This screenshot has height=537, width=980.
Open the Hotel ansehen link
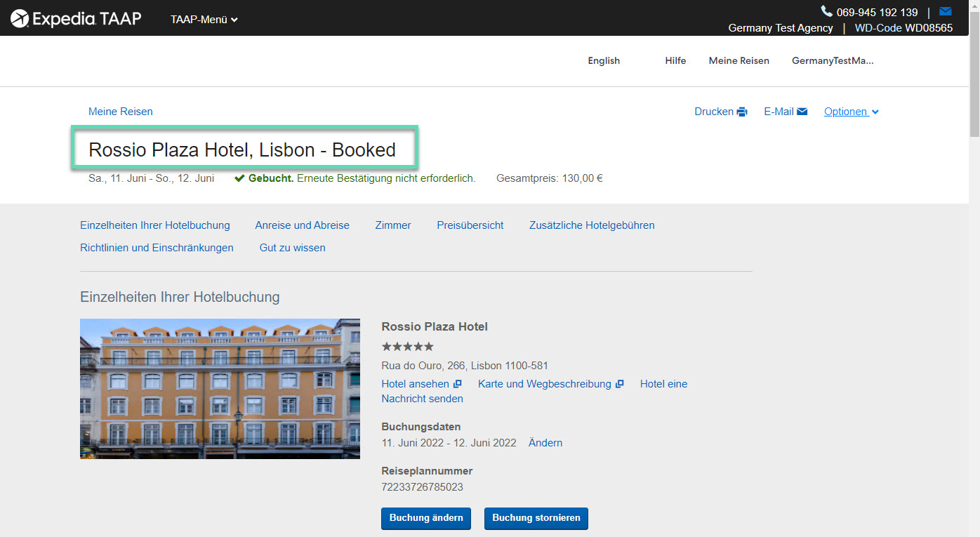pyautogui.click(x=415, y=384)
